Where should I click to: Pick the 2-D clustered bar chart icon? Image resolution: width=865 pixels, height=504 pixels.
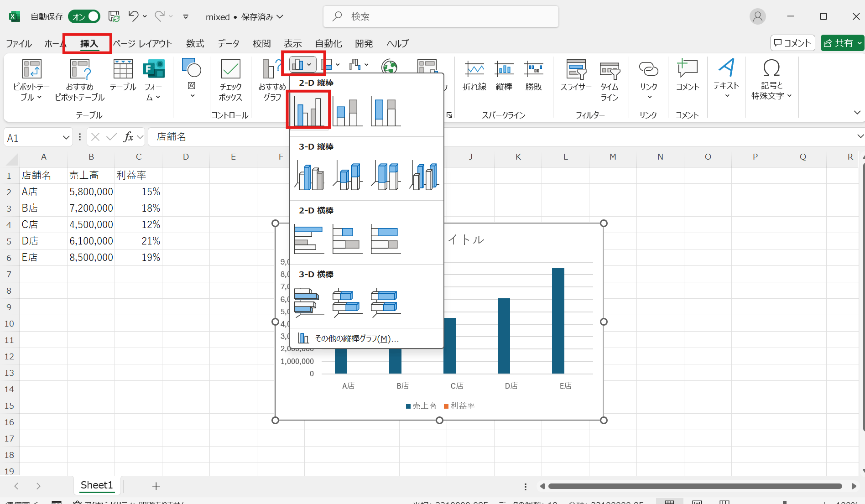pyautogui.click(x=309, y=239)
